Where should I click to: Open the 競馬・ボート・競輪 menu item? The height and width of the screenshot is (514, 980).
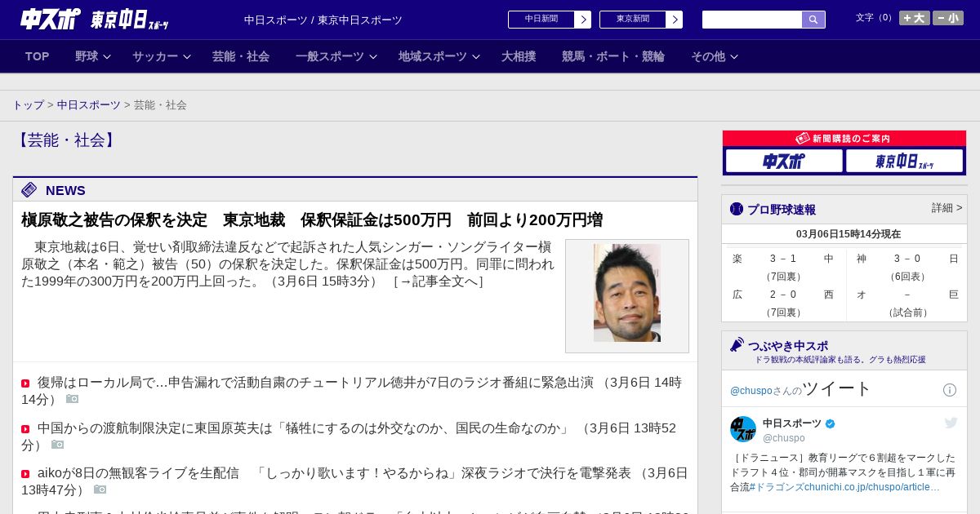click(x=613, y=56)
